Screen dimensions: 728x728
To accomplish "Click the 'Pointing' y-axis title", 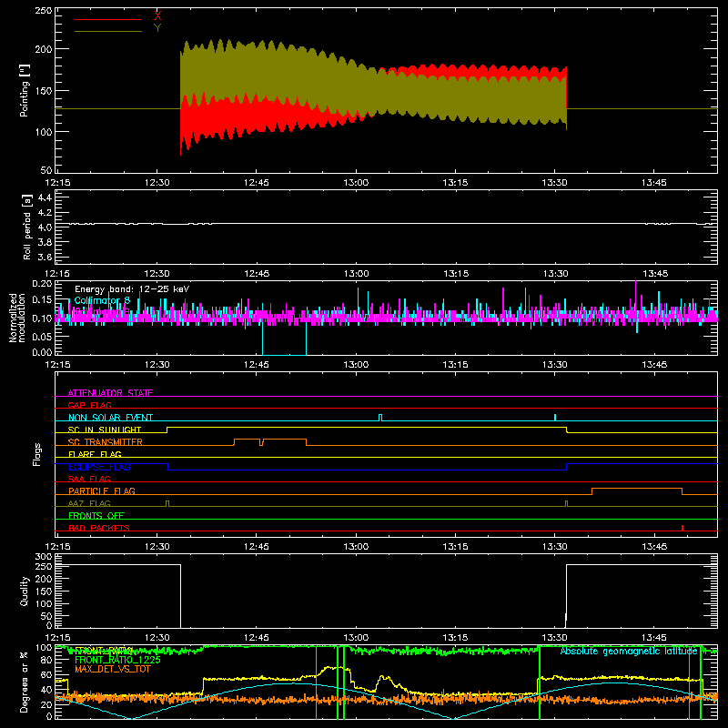I will 25,90.
